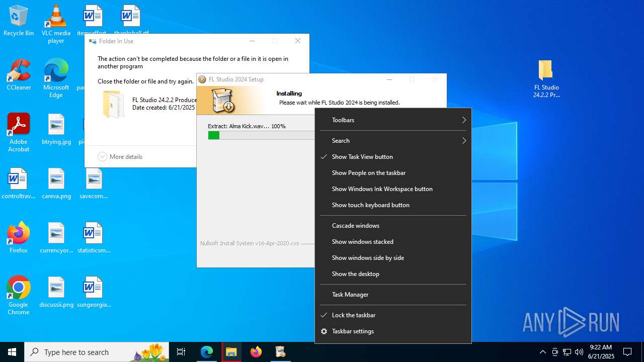This screenshot has height=362, width=644.
Task: Open Task View from taskbar
Action: tap(181, 352)
